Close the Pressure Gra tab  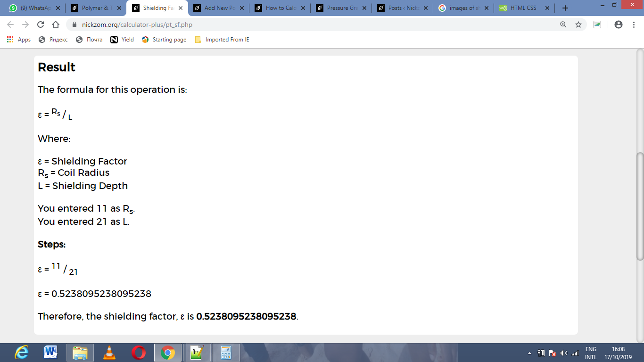pos(364,8)
